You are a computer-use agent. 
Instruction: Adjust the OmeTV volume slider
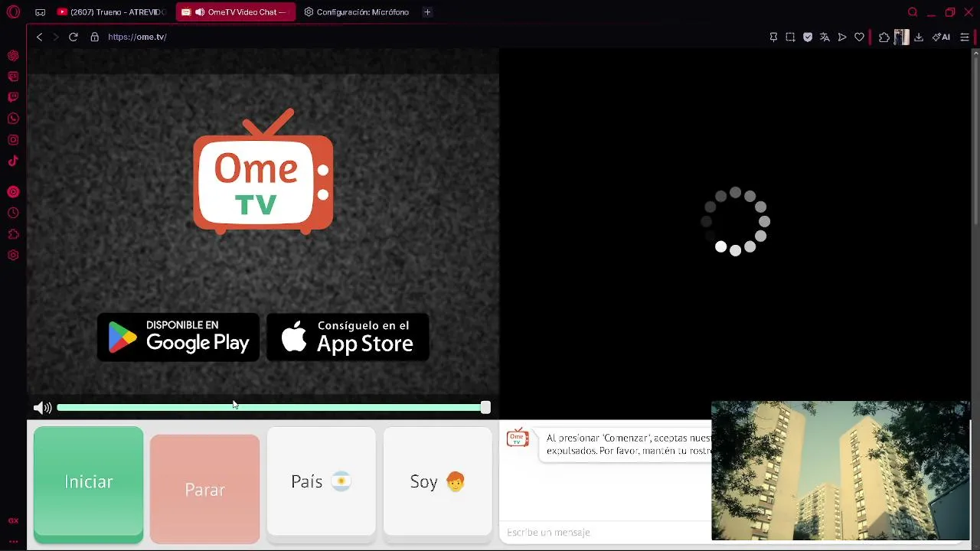coord(273,408)
